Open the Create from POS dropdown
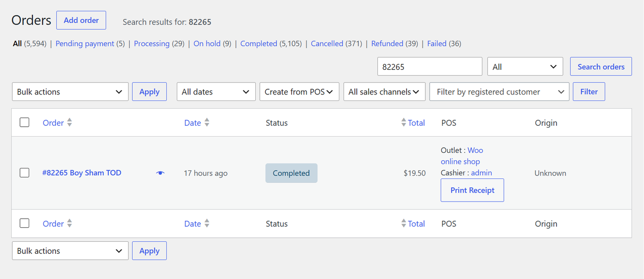Viewport: 644px width, 279px height. coord(299,91)
